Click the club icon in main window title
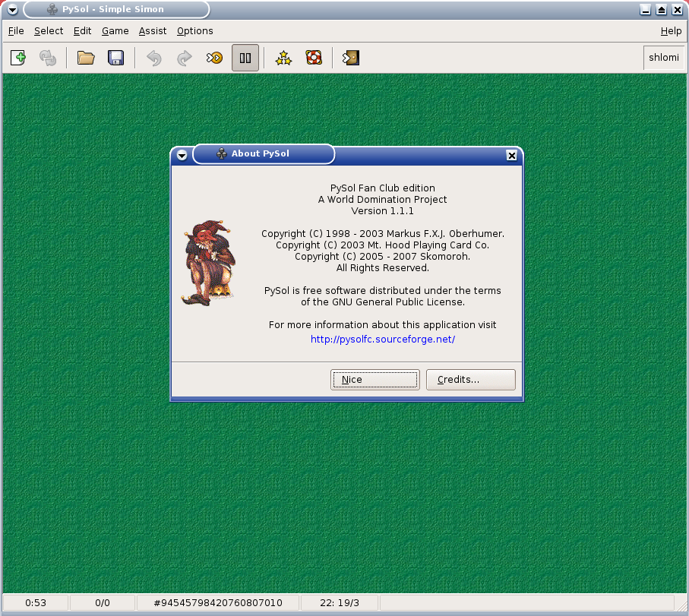 pos(52,9)
